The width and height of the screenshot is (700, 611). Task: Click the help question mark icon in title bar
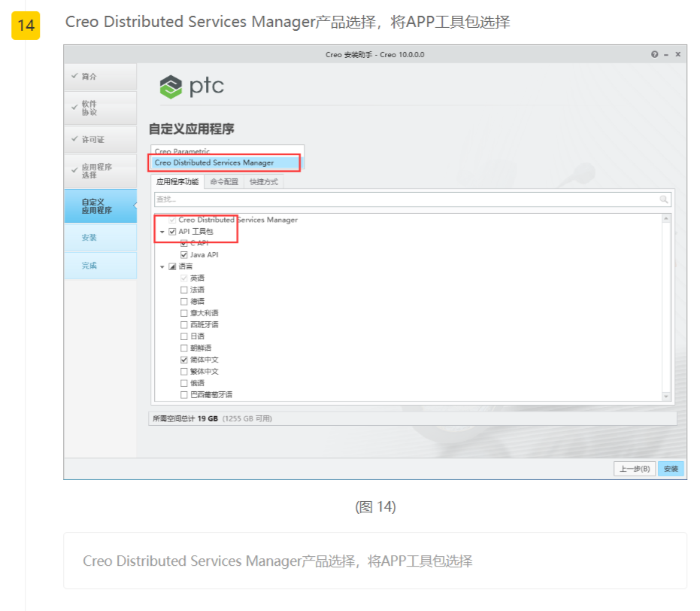tap(654, 54)
